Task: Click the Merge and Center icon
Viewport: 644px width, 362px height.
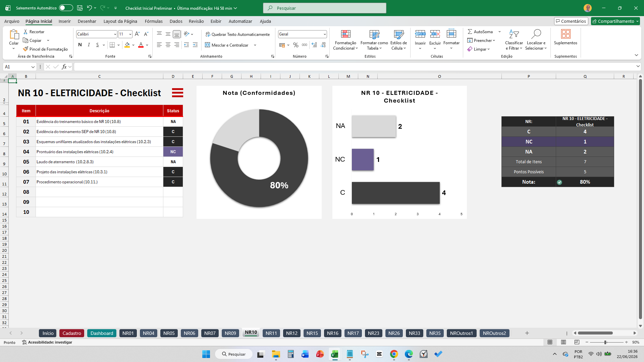Action: coord(208,45)
